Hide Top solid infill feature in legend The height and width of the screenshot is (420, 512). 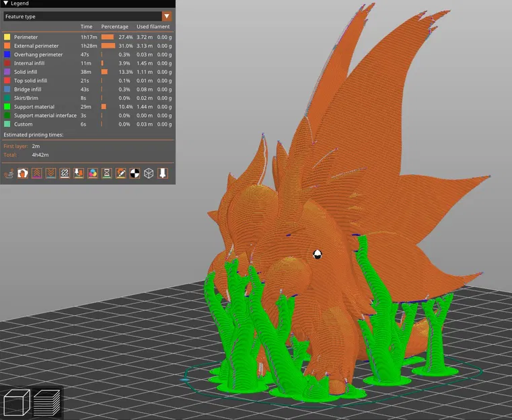[30, 81]
